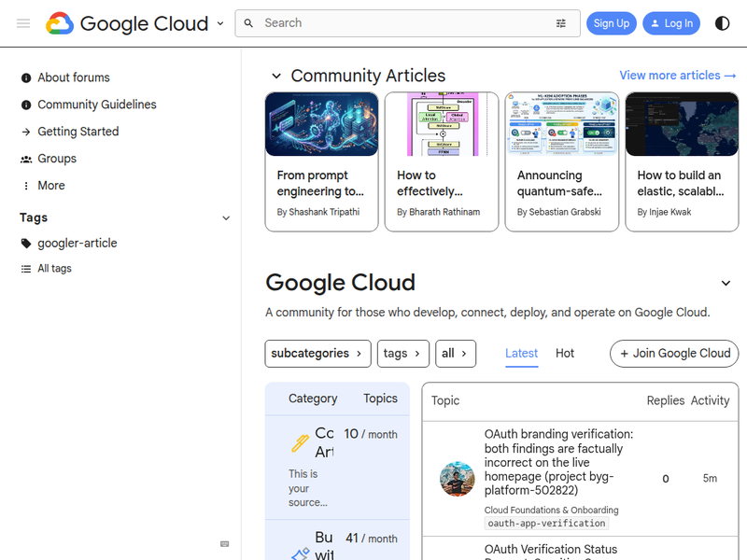Click the Category column header
This screenshot has width=747, height=560.
click(x=313, y=399)
